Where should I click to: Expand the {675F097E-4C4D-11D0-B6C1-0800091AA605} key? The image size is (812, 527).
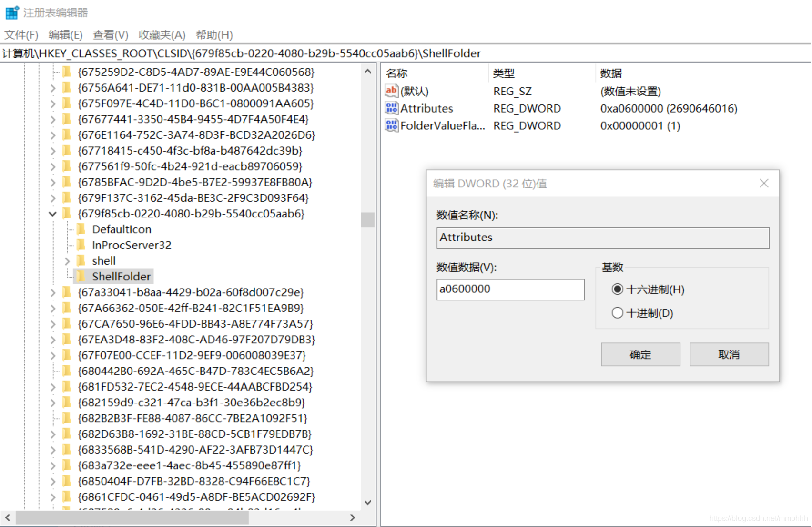click(53, 103)
